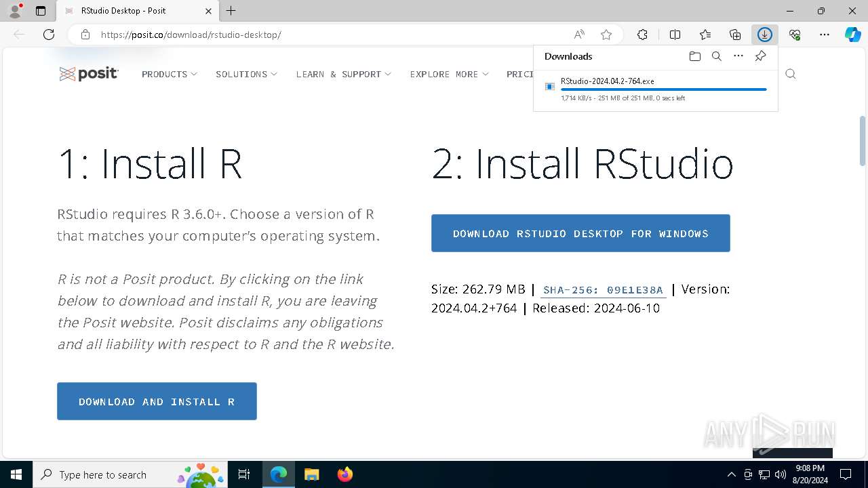Open the downloads folder icon

tap(694, 56)
